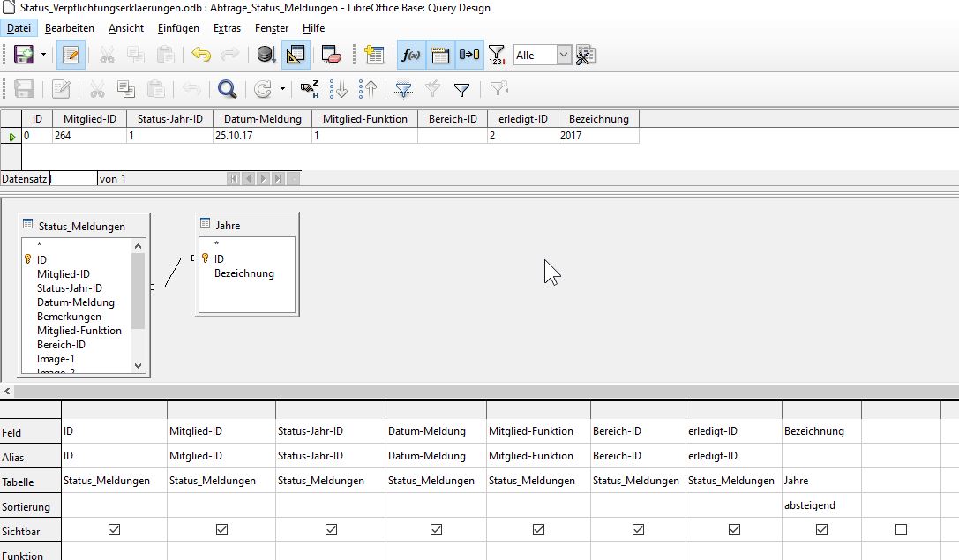Open the Save icon dropdown arrow
This screenshot has height=560, width=959.
click(x=43, y=55)
